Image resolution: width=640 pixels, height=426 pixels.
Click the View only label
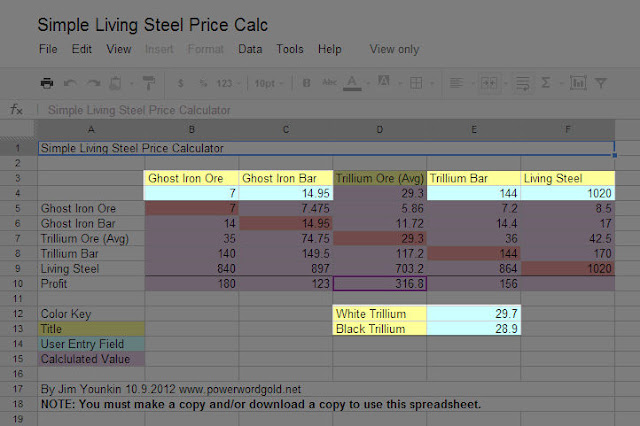click(x=394, y=49)
